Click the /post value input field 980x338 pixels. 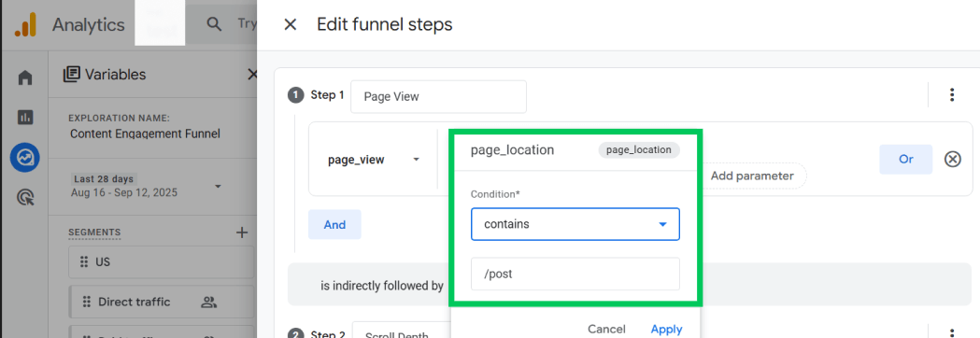pos(575,274)
